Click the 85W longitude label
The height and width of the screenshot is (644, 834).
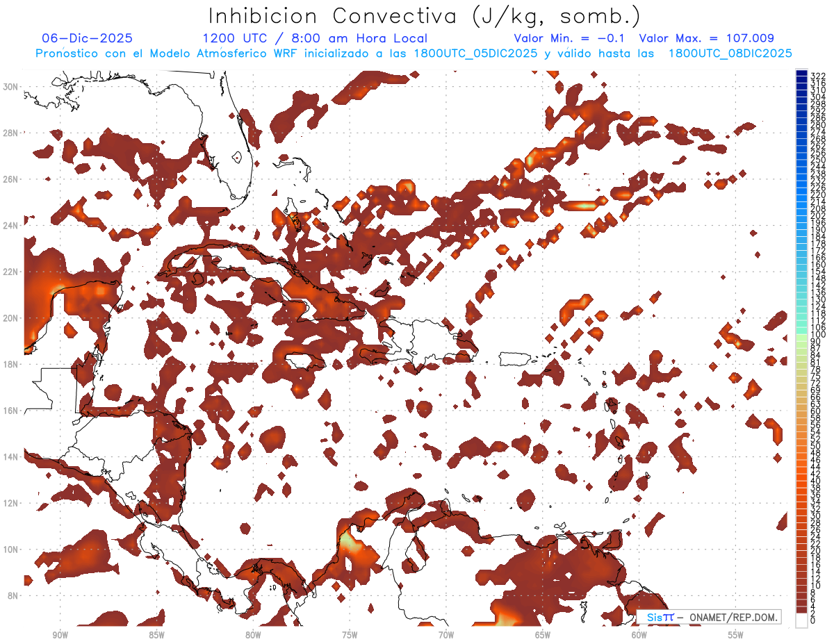(156, 635)
